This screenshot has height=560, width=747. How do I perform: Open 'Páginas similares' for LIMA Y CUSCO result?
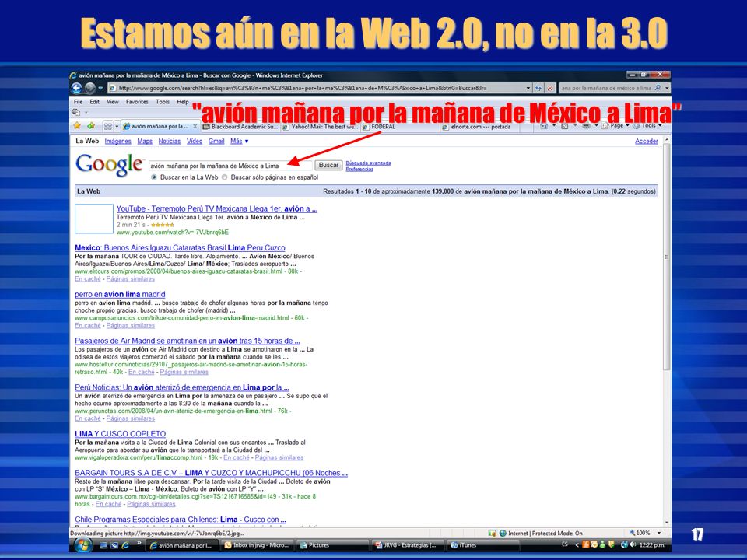[279, 457]
